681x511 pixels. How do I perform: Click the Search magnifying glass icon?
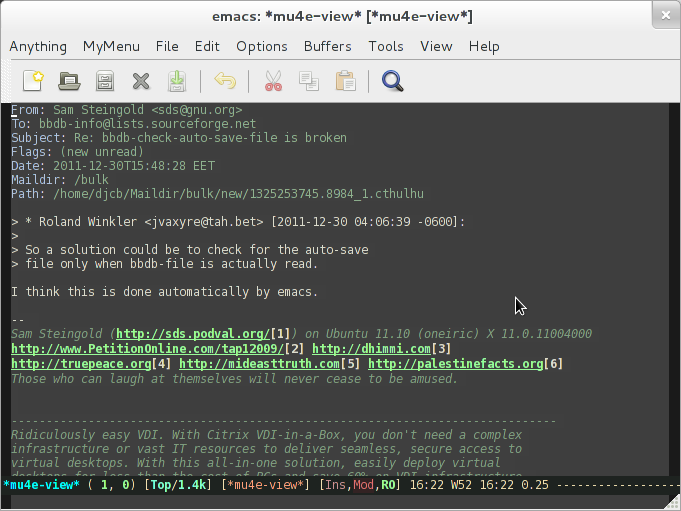(x=393, y=81)
